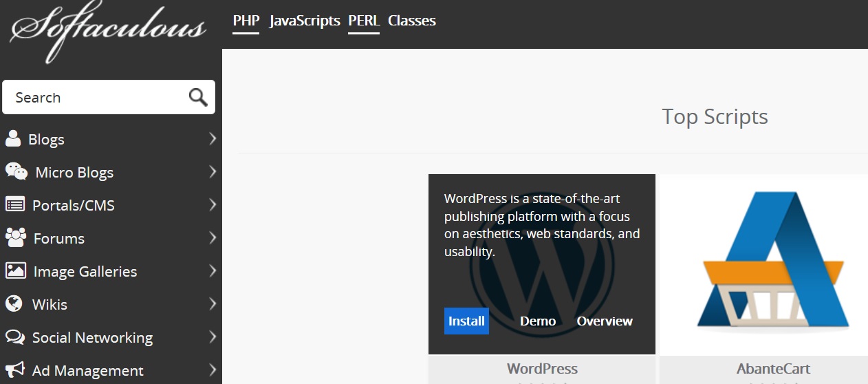This screenshot has height=384, width=868.
Task: Click the Portals/CMS list icon
Action: coord(15,204)
